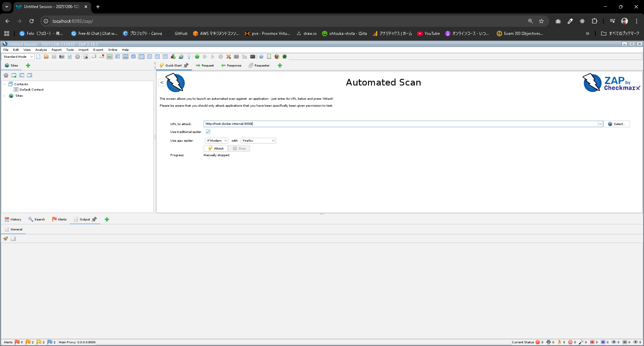Click the URL to attack input field
644x346 pixels.
400,124
